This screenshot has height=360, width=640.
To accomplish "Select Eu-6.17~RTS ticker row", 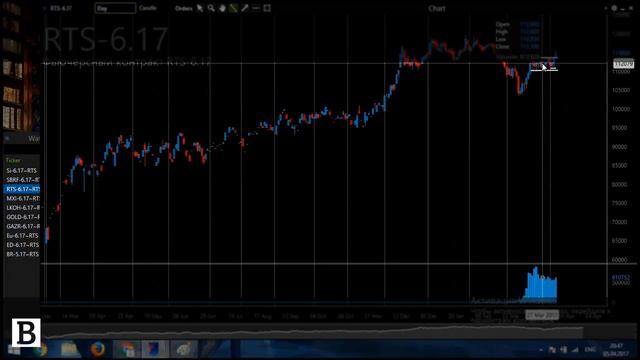I will (x=22, y=236).
